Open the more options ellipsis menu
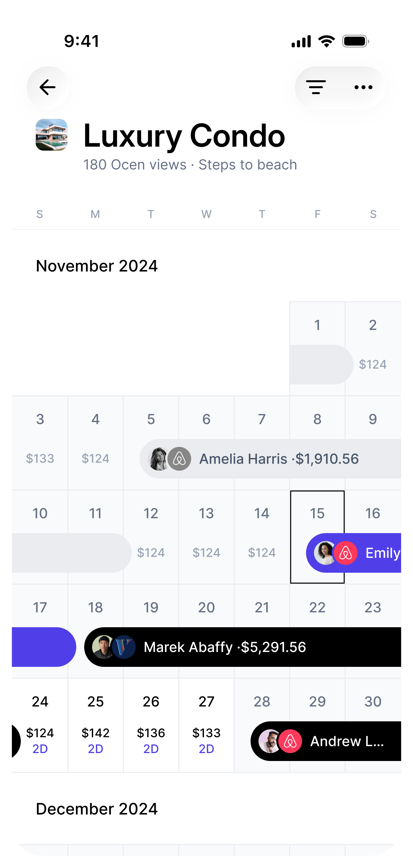Screen dimensions: 413x868 [363, 87]
